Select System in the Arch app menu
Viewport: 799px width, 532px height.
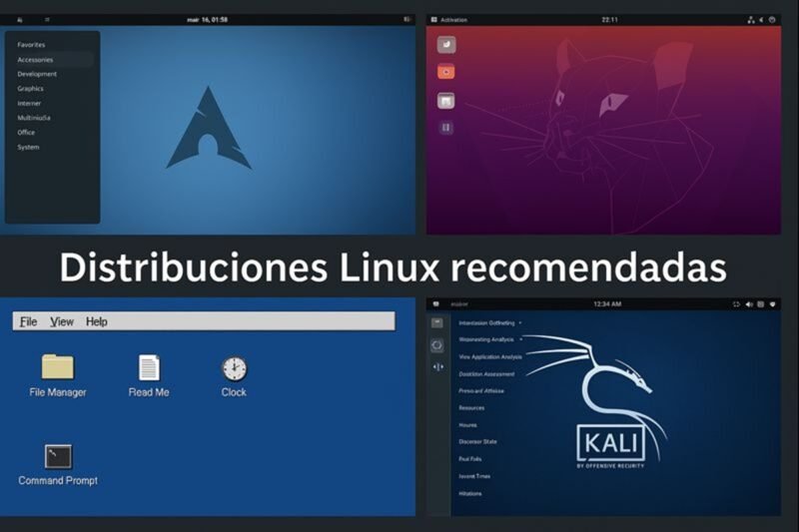click(x=28, y=147)
